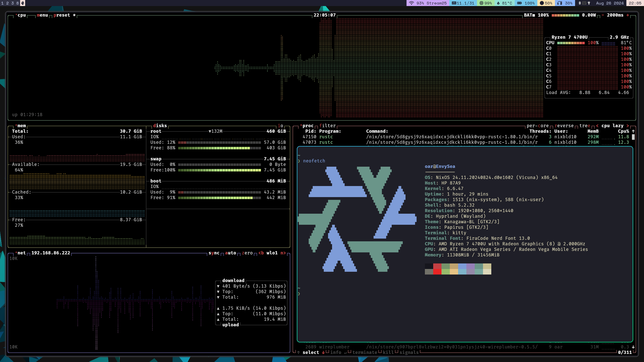Click the battery icon showing 100%
This screenshot has width=644, height=362.
[x=519, y=3]
